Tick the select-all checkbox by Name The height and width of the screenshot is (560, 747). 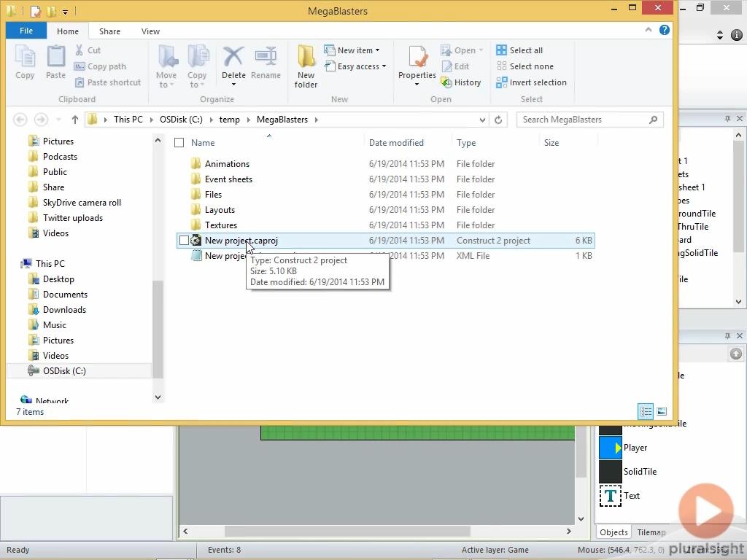[179, 142]
